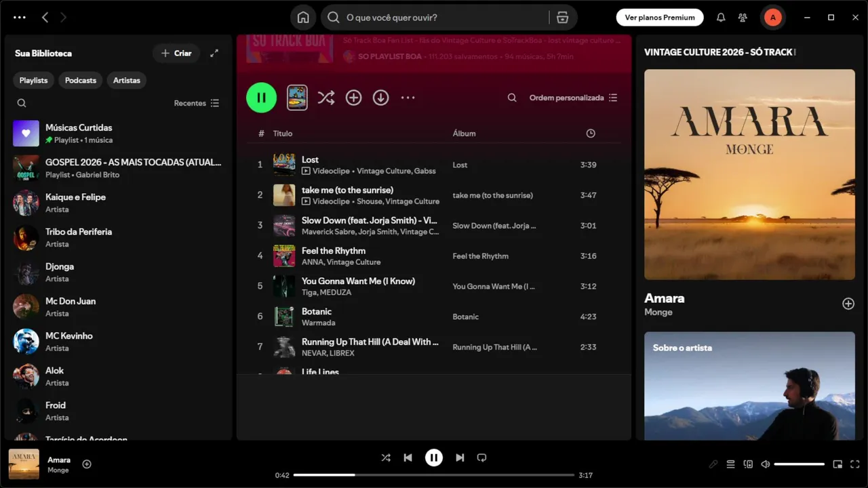Open artist Mc Don Juan
The height and width of the screenshot is (488, 868).
118,307
